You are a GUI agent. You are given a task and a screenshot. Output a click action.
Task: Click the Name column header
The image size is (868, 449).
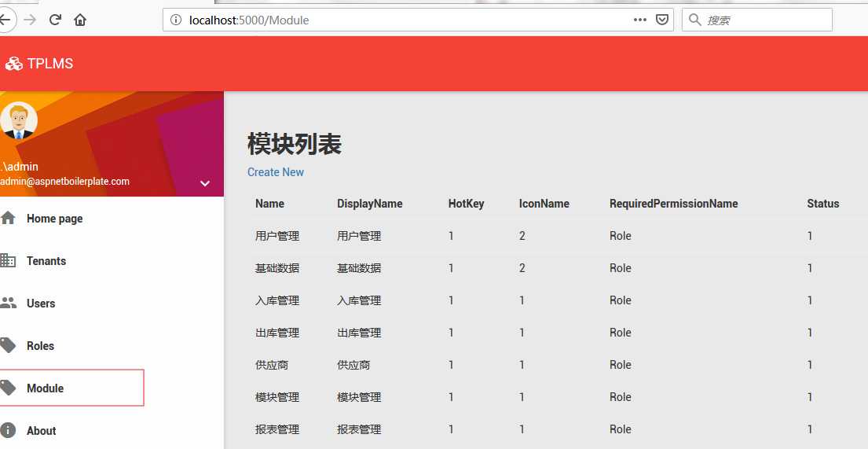pos(269,204)
